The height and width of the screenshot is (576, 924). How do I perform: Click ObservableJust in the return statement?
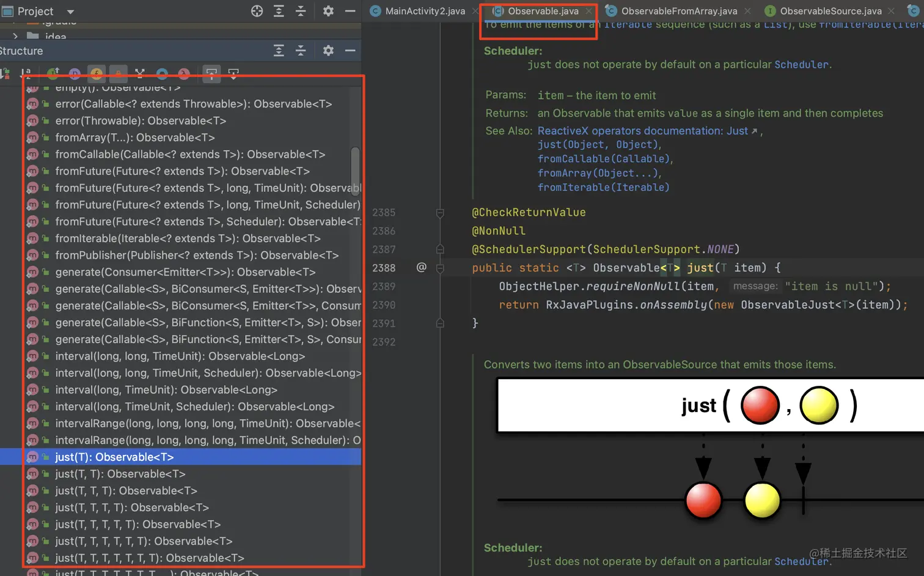click(x=787, y=305)
